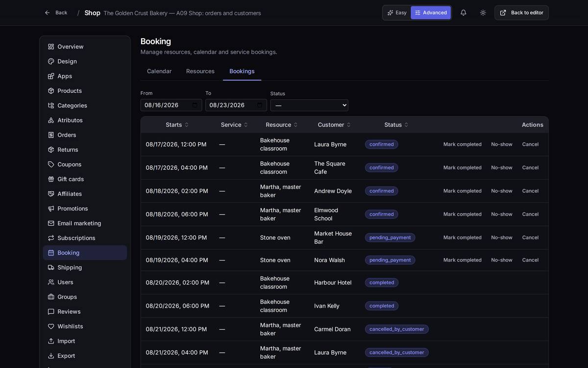Viewport: 588px width, 368px height.
Task: Sort table by Starts column
Action: 177,125
